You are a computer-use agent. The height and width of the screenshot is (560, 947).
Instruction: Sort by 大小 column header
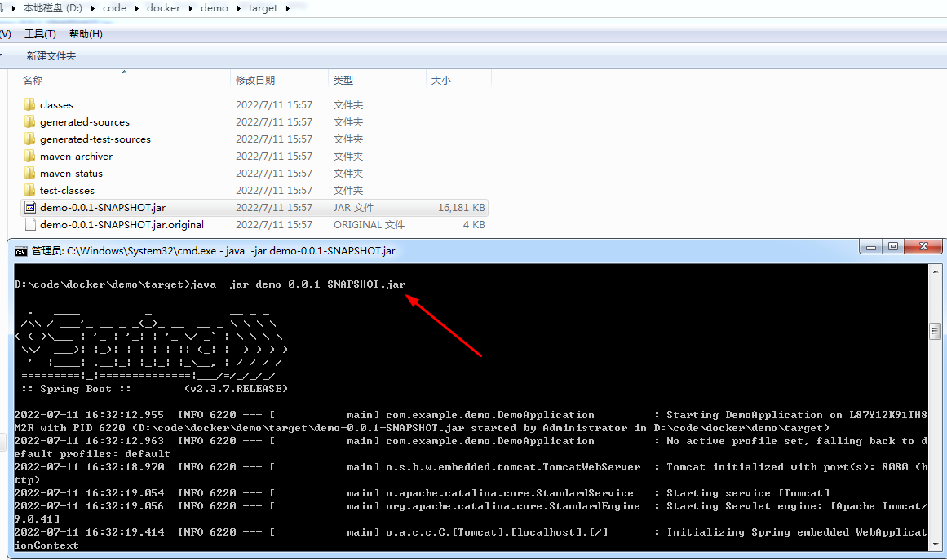click(441, 80)
